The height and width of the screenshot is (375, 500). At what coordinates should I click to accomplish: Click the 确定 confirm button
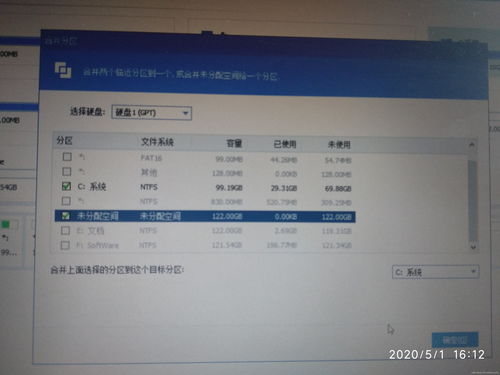click(455, 340)
